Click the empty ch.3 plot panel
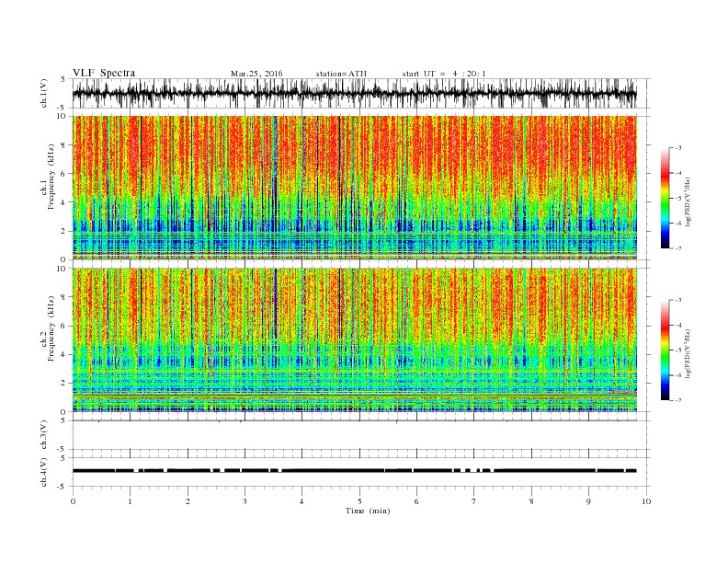Viewport: 728px width, 563px height. point(361,435)
